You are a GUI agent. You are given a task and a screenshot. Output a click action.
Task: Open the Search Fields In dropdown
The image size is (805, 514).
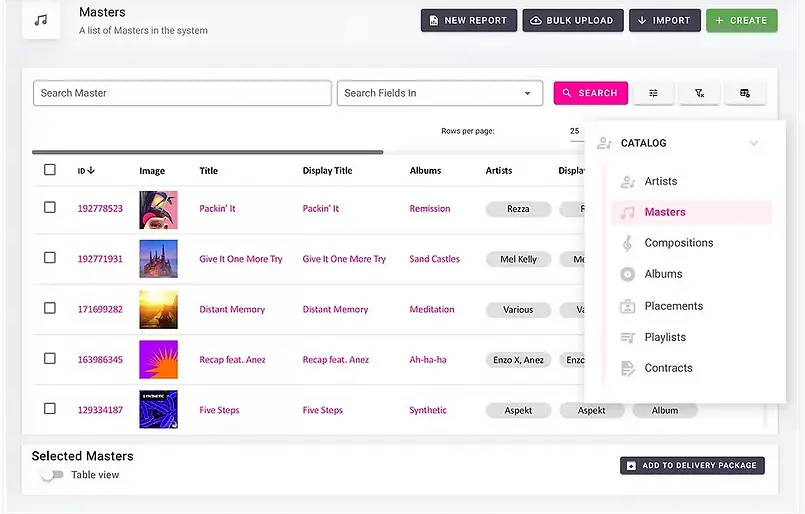440,93
